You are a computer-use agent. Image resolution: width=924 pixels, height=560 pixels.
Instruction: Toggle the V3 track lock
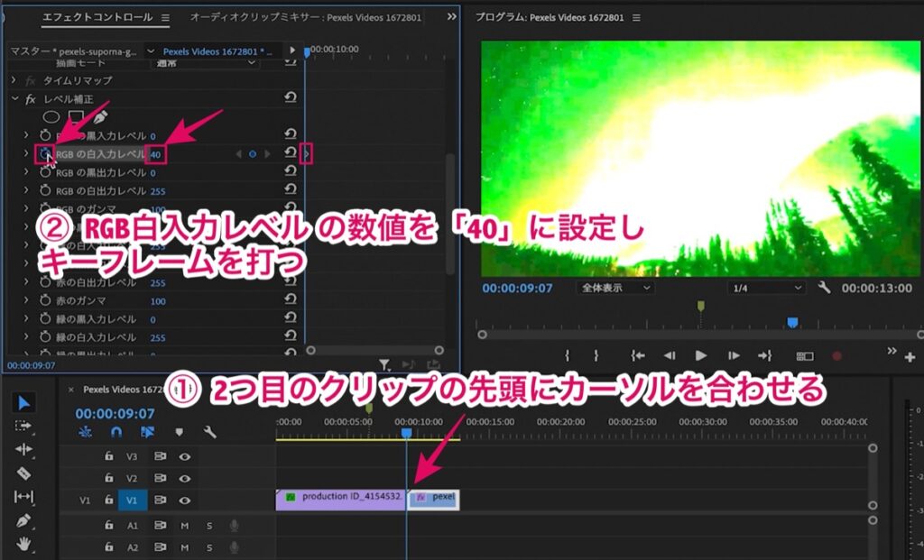[x=108, y=455]
